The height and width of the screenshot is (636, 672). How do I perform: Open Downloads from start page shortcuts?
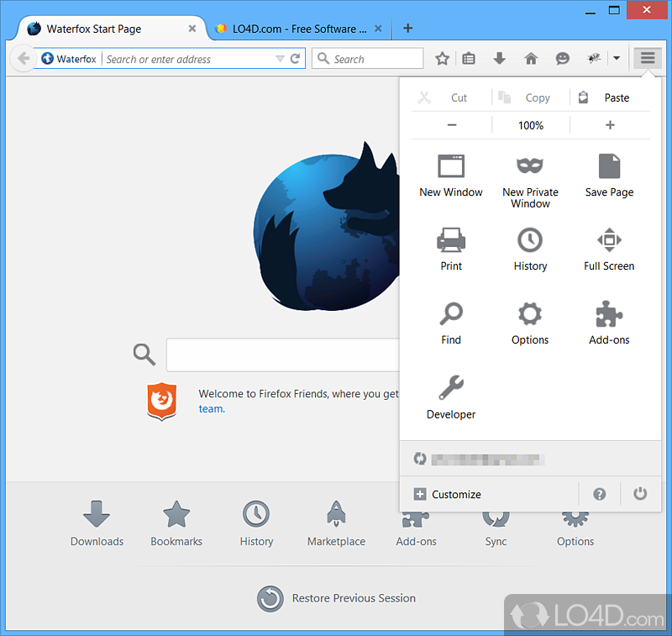[97, 523]
